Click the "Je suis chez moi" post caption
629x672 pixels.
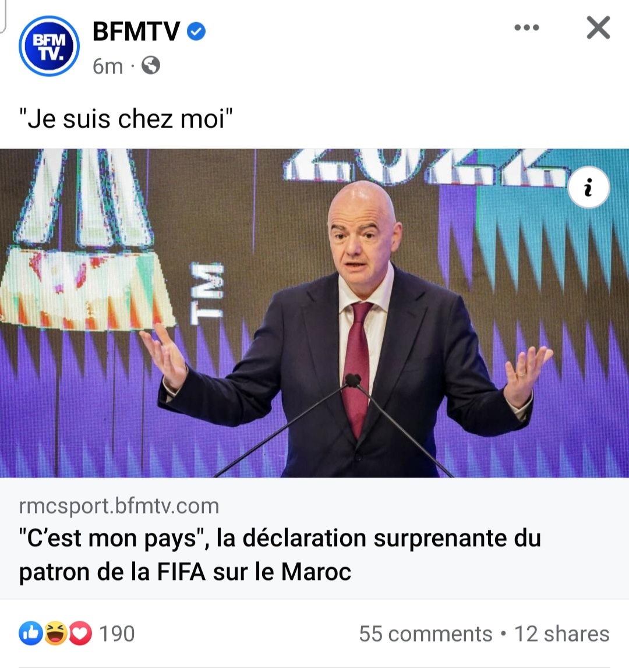click(x=126, y=119)
